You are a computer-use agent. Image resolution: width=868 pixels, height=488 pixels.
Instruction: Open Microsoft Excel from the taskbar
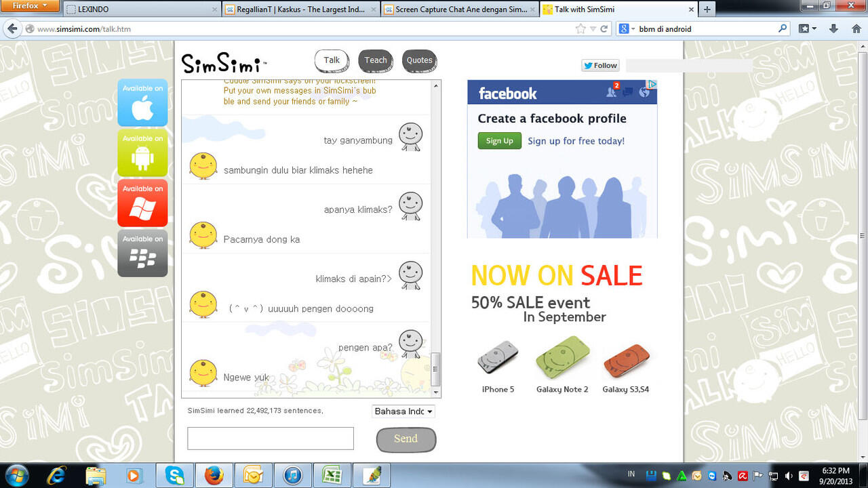pyautogui.click(x=332, y=474)
